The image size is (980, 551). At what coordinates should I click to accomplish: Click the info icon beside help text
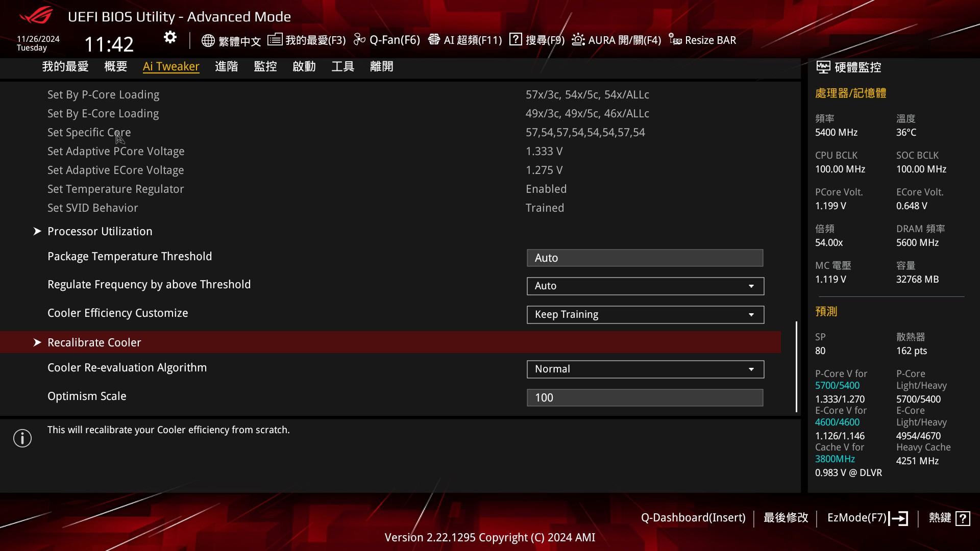click(22, 438)
